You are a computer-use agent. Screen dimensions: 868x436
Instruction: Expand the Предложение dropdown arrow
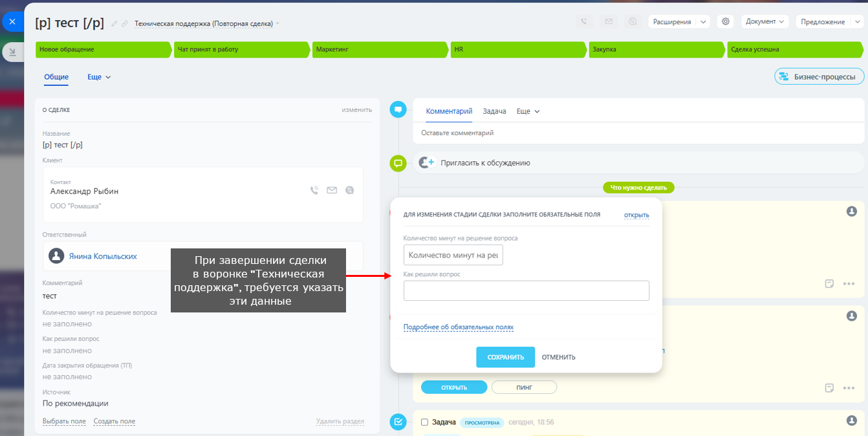click(858, 21)
